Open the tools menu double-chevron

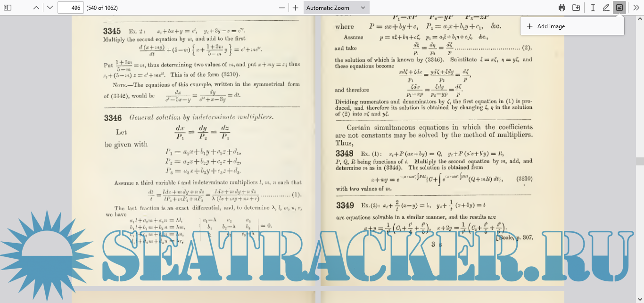(636, 8)
